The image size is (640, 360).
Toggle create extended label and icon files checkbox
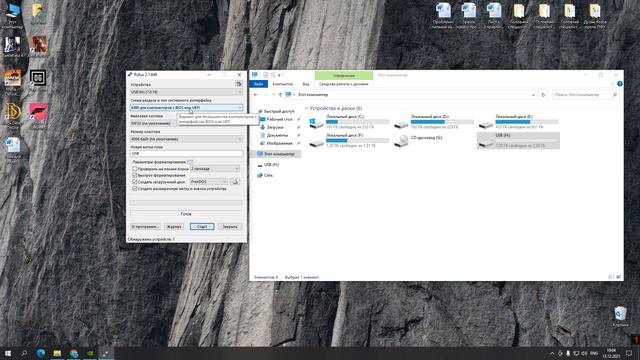135,189
